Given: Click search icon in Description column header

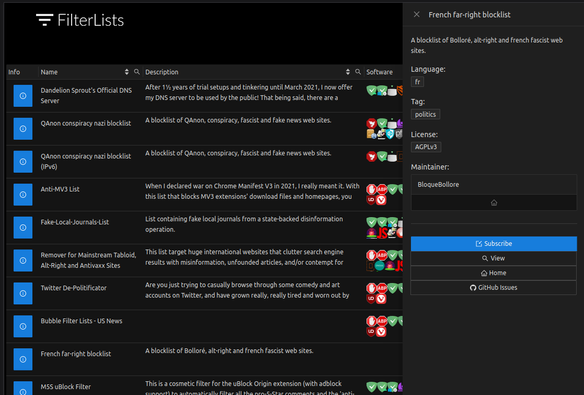Looking at the screenshot, I should pyautogui.click(x=358, y=72).
